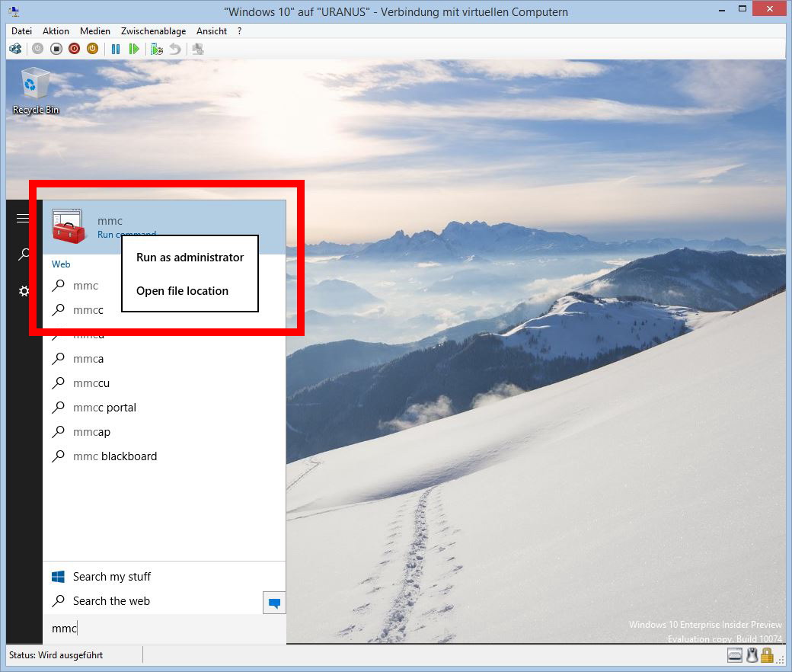The width and height of the screenshot is (792, 672).
Task: Expand the hamburger menu in search pane
Action: (23, 219)
